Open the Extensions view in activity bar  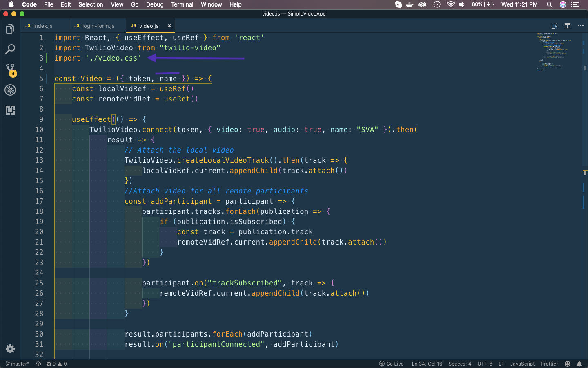point(10,110)
